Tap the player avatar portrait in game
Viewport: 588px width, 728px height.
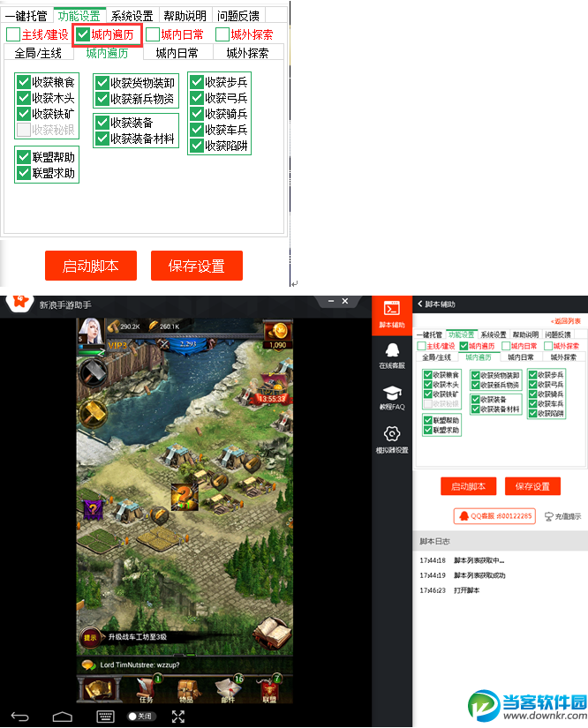tap(91, 332)
